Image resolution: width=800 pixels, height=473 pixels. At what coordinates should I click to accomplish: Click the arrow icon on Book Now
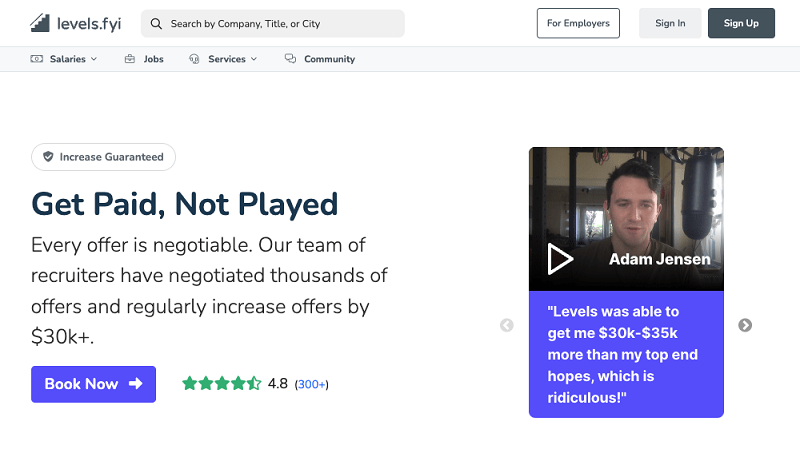click(136, 384)
